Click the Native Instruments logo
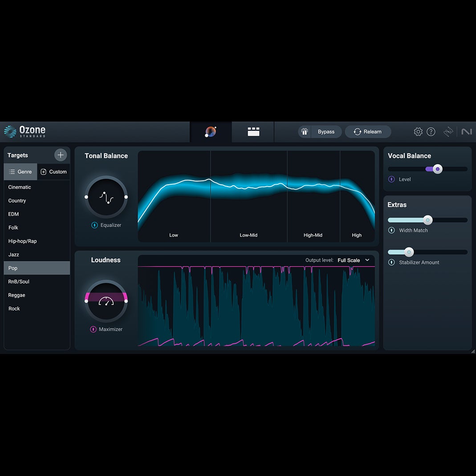Viewport: 476px width, 476px height. pos(467,132)
